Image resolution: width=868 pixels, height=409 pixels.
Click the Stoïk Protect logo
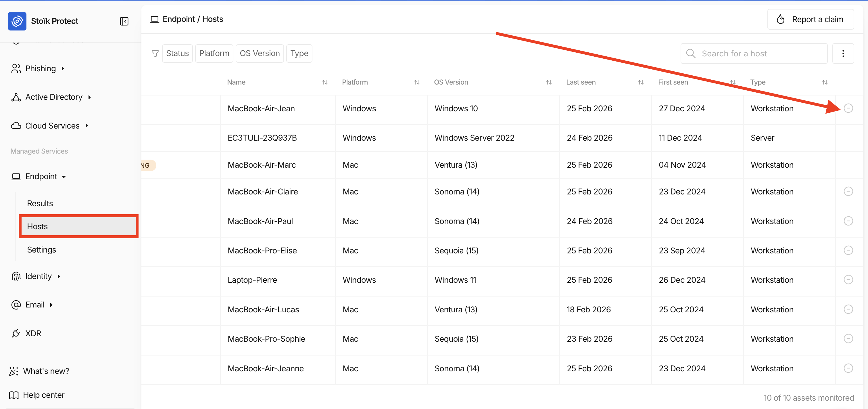[x=17, y=21]
